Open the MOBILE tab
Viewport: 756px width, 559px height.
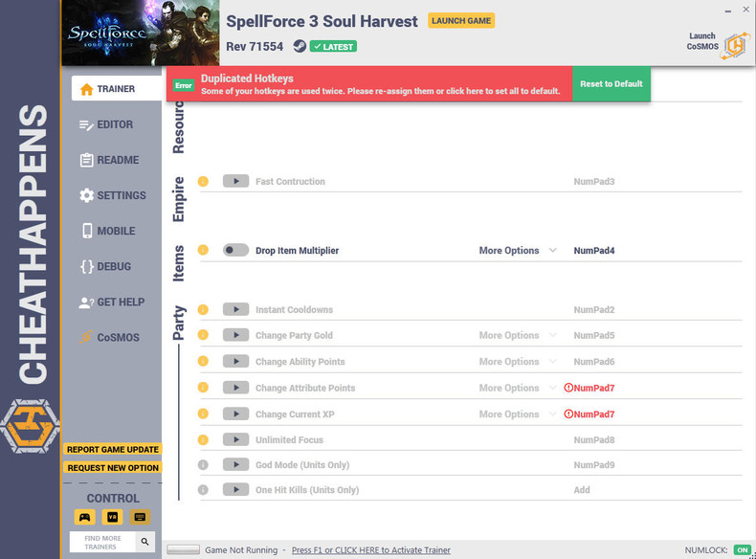coord(108,231)
